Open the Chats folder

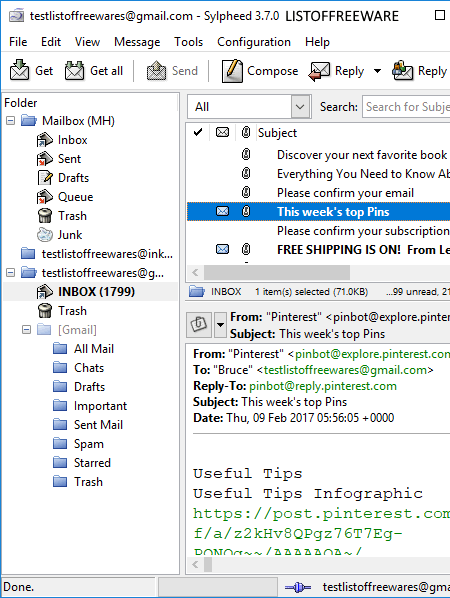[89, 368]
